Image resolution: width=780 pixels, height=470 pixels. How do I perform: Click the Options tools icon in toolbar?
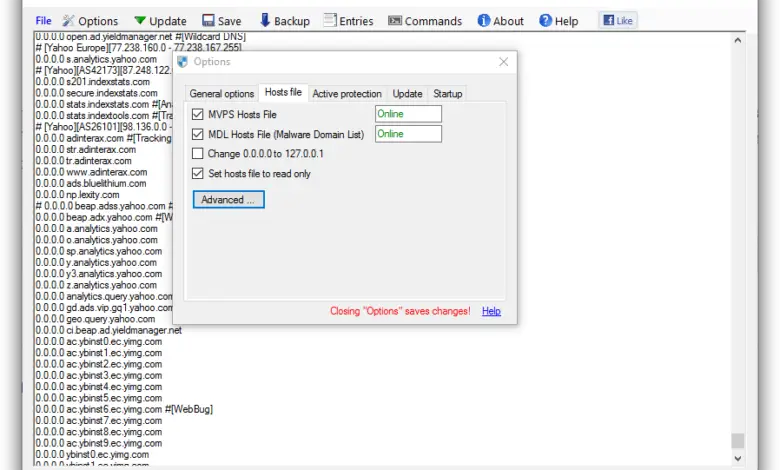coord(68,21)
